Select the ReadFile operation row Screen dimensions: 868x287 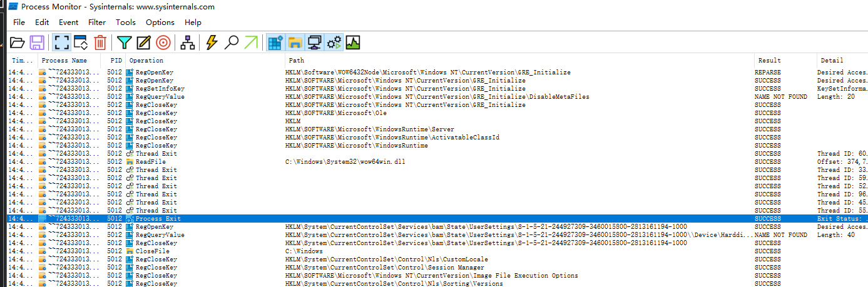tap(437, 162)
